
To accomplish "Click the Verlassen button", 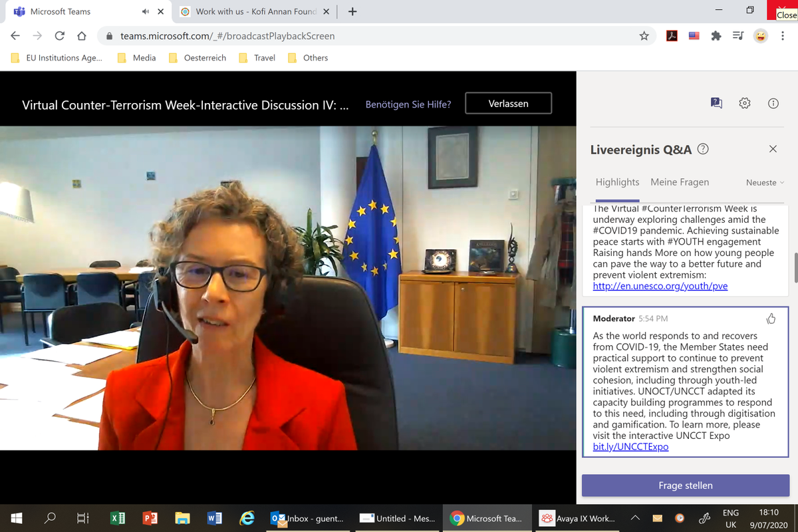I will tap(508, 104).
